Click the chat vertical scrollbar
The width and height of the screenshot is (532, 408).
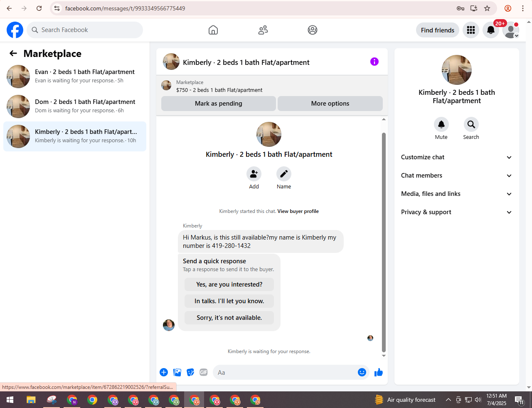coord(384,242)
